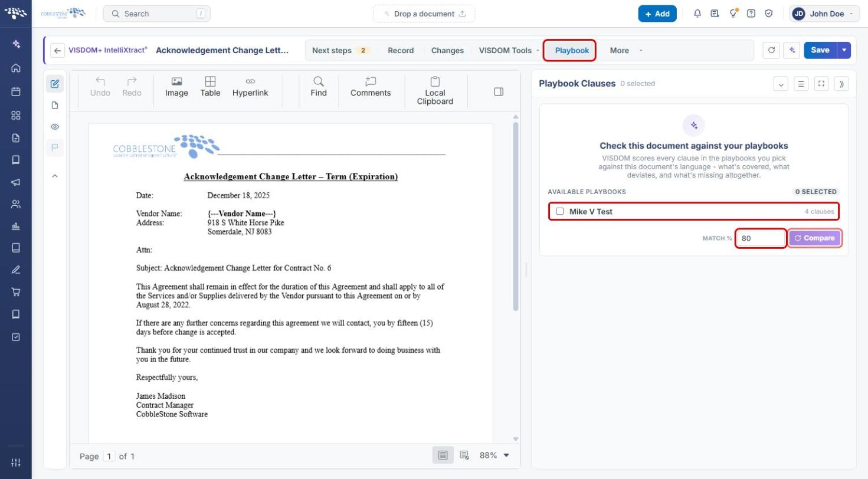Image resolution: width=868 pixels, height=479 pixels.
Task: Open the VISDOM Tools dropdown
Action: [509, 51]
